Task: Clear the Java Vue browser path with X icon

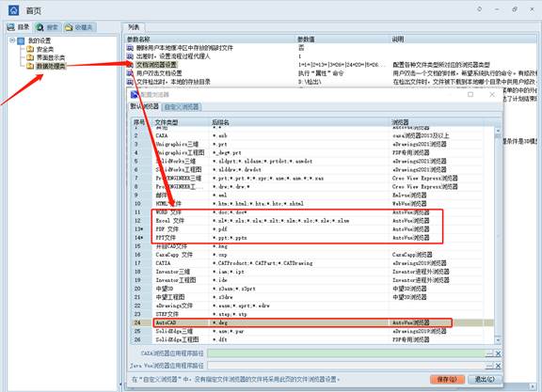Action: (x=498, y=366)
